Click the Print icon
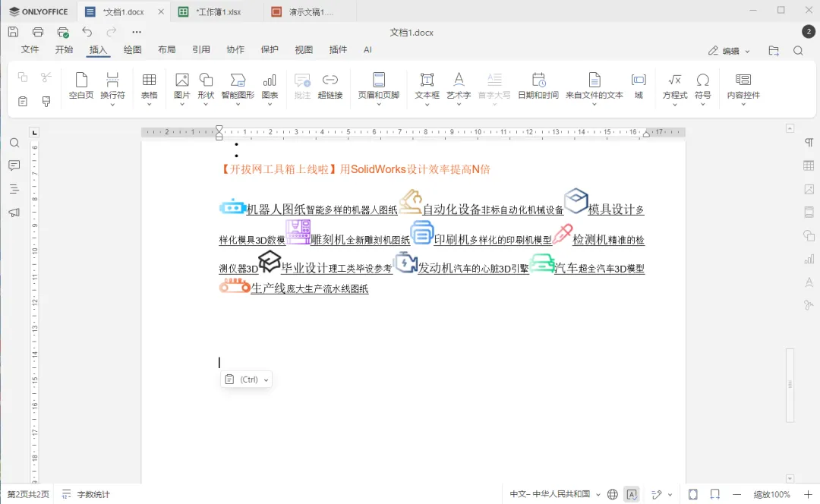The image size is (820, 504). coord(38,33)
